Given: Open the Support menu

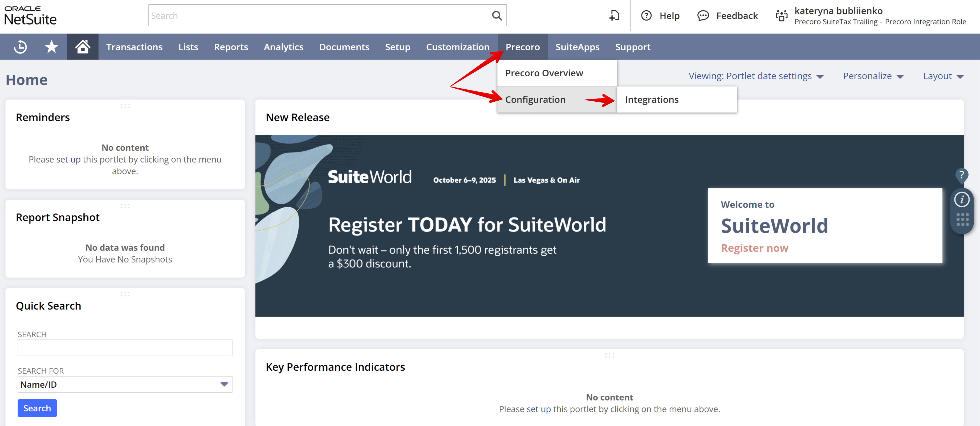Looking at the screenshot, I should [x=633, y=47].
